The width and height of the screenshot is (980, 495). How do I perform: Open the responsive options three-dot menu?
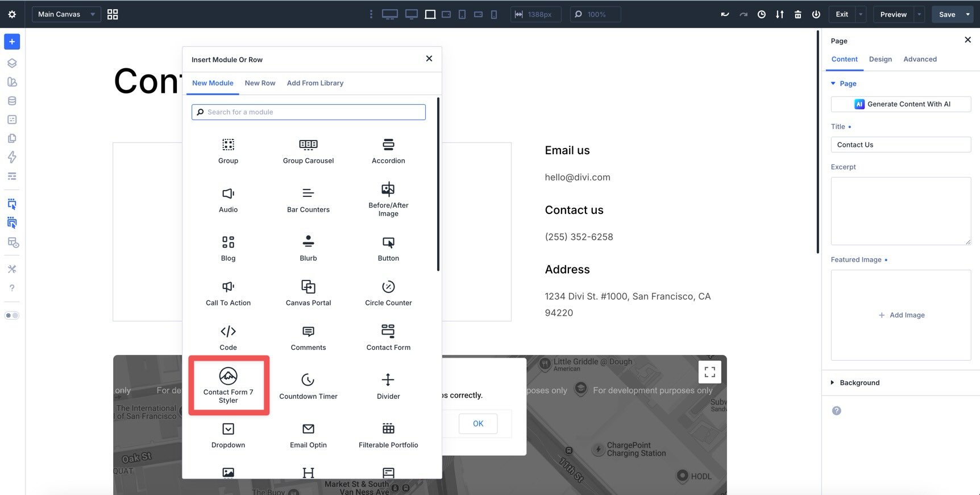[371, 14]
